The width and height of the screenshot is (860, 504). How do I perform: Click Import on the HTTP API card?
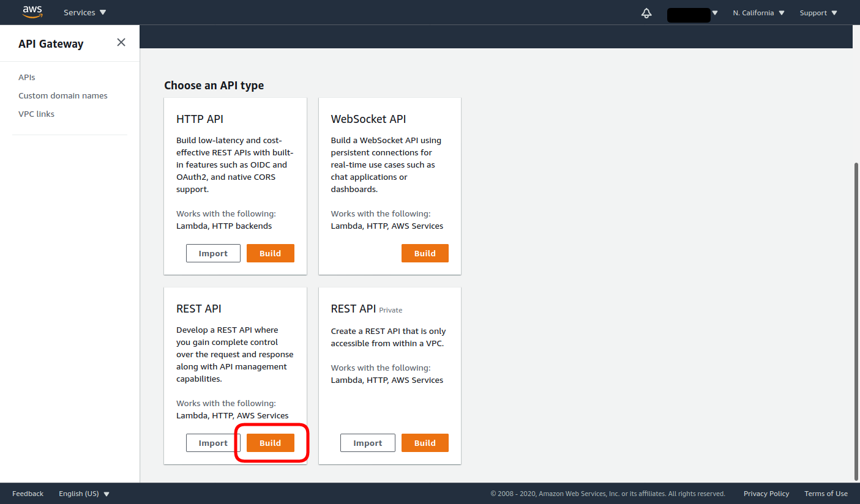[x=213, y=253]
